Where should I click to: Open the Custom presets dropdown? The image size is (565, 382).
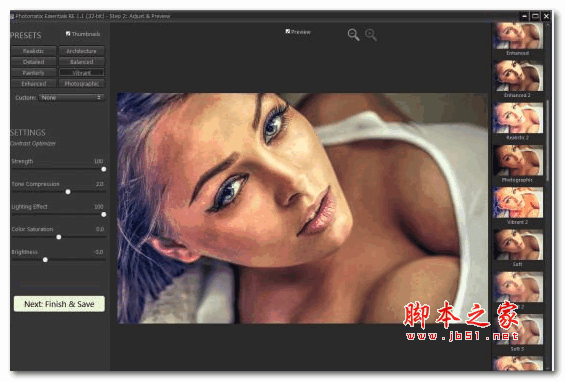tap(72, 98)
